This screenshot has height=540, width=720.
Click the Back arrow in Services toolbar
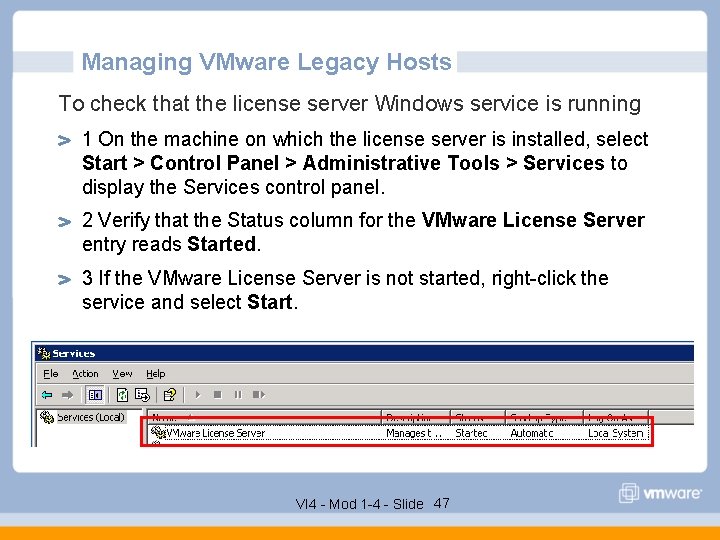[x=47, y=394]
